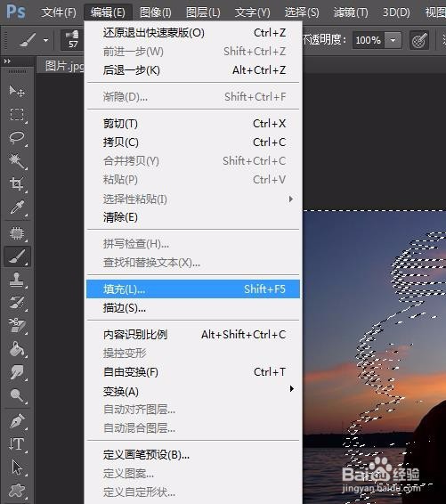Select the Move tool

click(17, 91)
